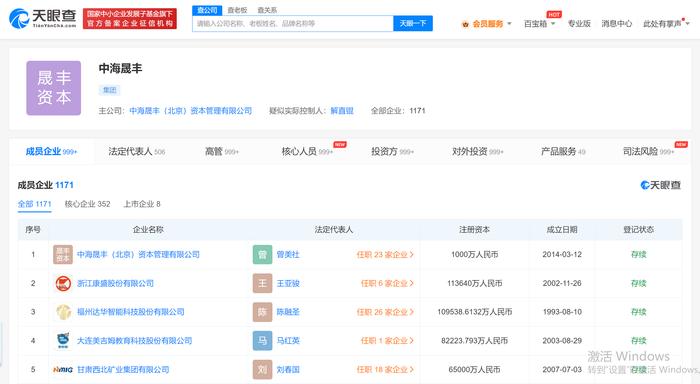Click the 天眼一下 search button
This screenshot has width=700, height=384.
click(x=413, y=23)
